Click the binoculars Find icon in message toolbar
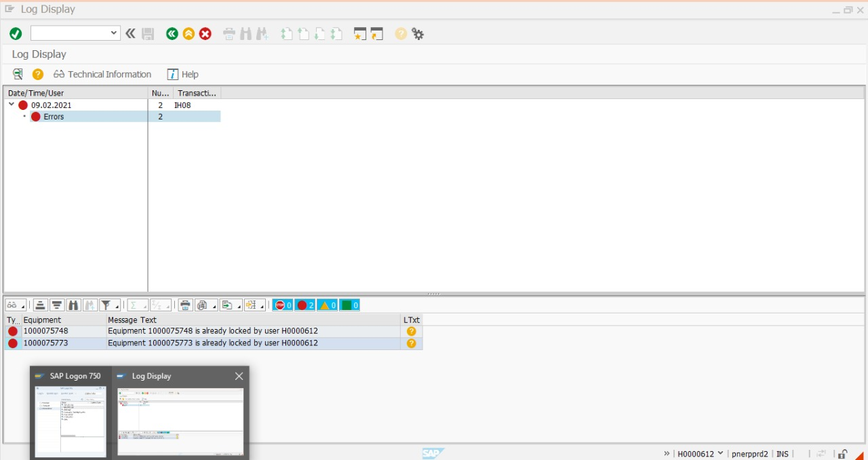 point(74,305)
